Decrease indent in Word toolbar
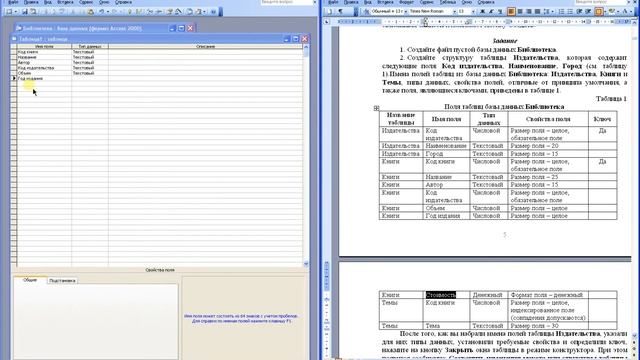The width and height of the screenshot is (640, 360). [x=579, y=11]
